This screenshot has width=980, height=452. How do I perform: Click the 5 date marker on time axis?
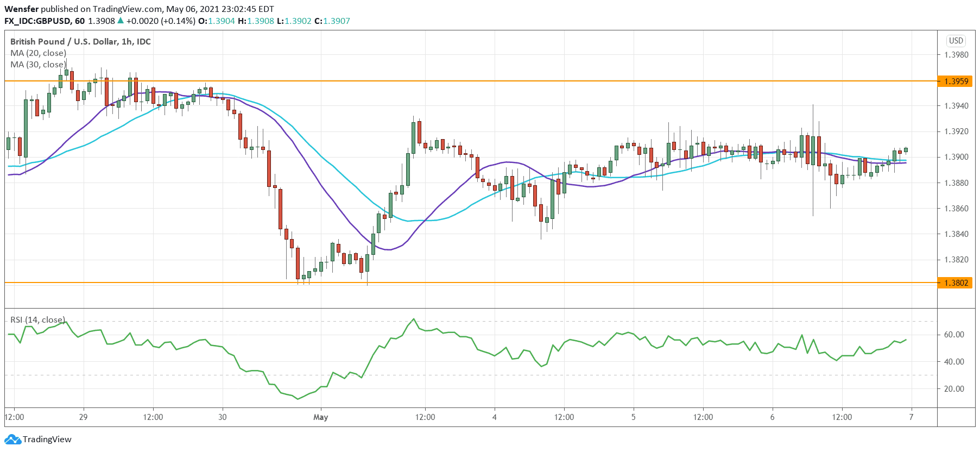tap(633, 417)
